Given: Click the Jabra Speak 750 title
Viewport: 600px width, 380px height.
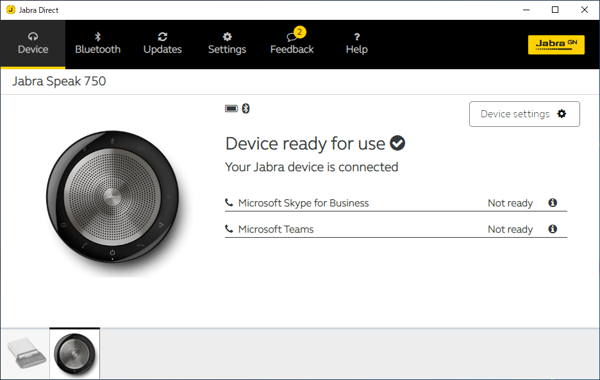Looking at the screenshot, I should [x=59, y=81].
